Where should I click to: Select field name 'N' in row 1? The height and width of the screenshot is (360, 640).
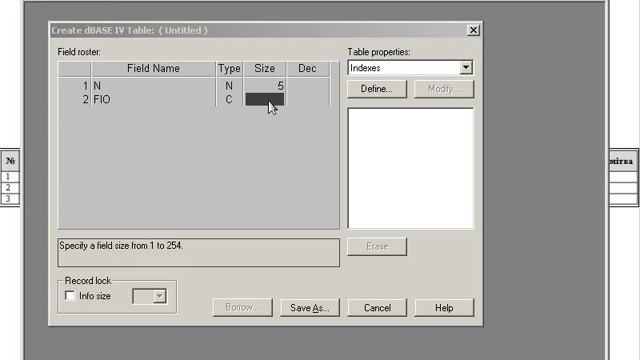[153, 86]
